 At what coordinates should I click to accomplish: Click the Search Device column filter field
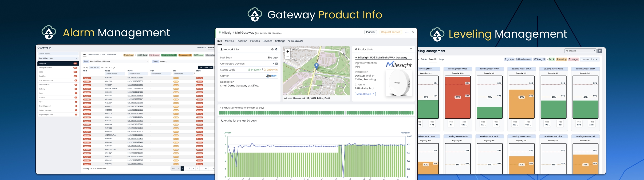point(115,74)
